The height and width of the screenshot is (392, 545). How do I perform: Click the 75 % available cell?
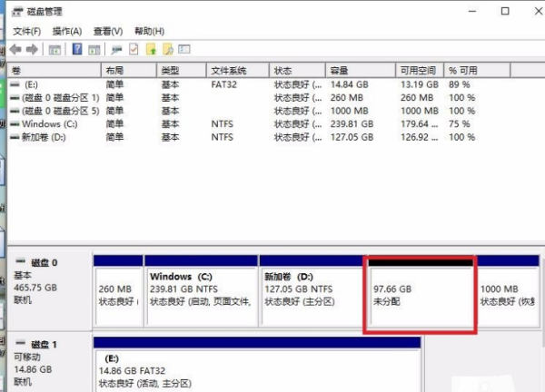459,124
